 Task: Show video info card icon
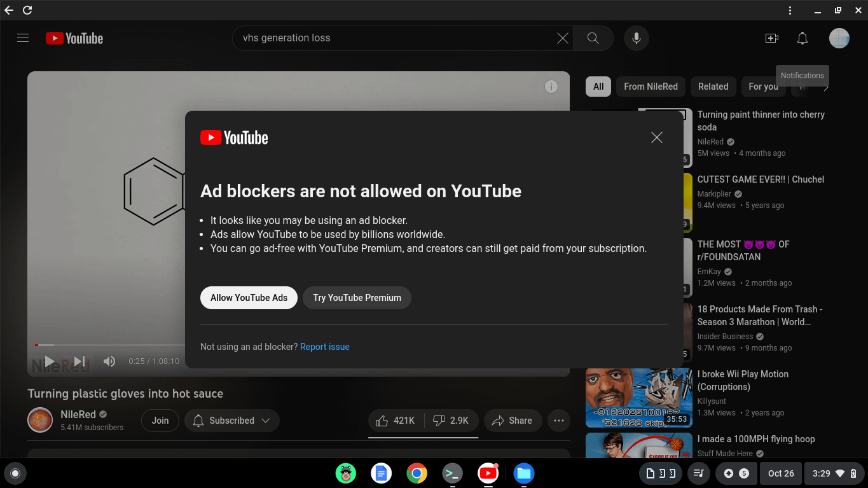551,87
